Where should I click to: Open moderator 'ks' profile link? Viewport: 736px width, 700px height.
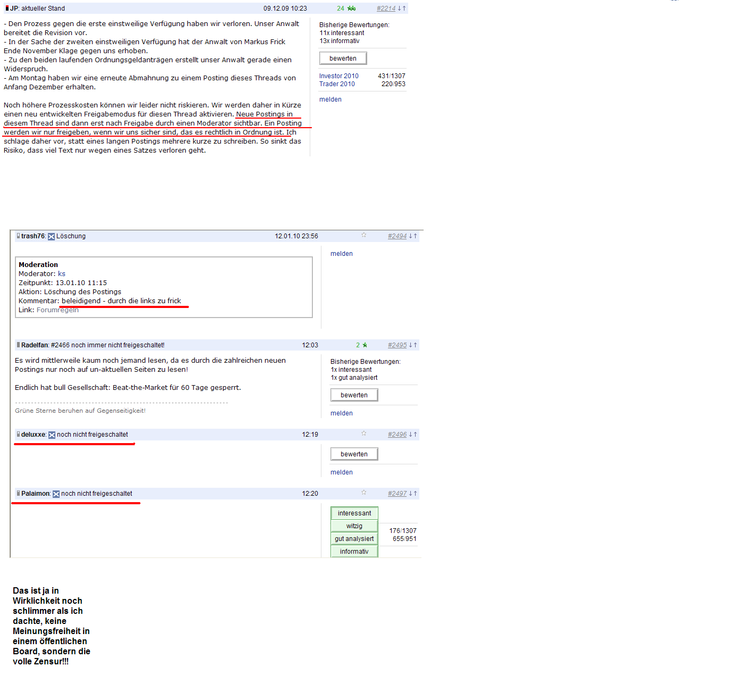pyautogui.click(x=62, y=274)
